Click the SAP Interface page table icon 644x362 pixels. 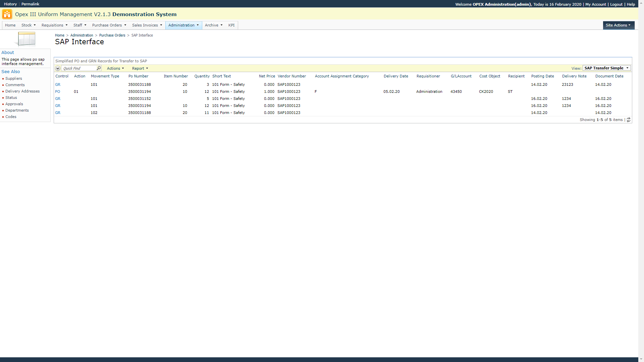click(x=26, y=39)
